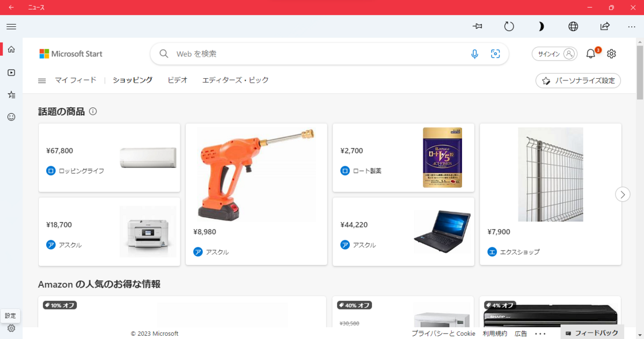Open the 10% オフ Amazon deal card
644x339 pixels.
click(182, 312)
